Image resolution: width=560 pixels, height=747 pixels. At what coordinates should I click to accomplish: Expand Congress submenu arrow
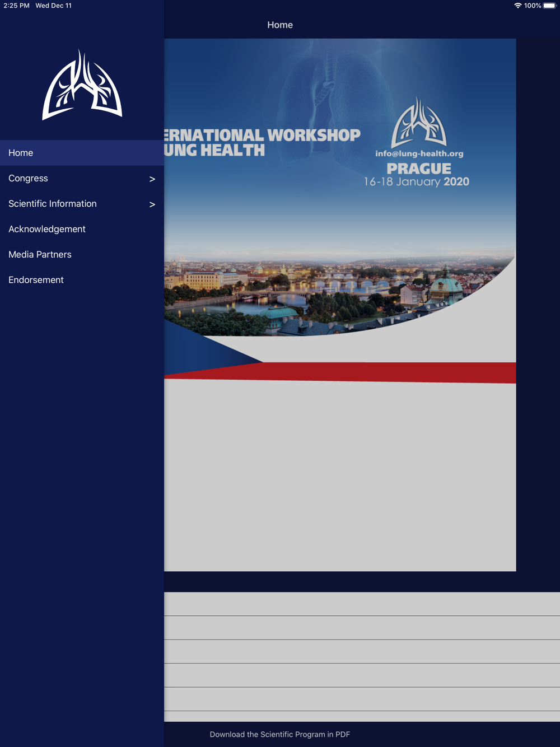point(152,179)
